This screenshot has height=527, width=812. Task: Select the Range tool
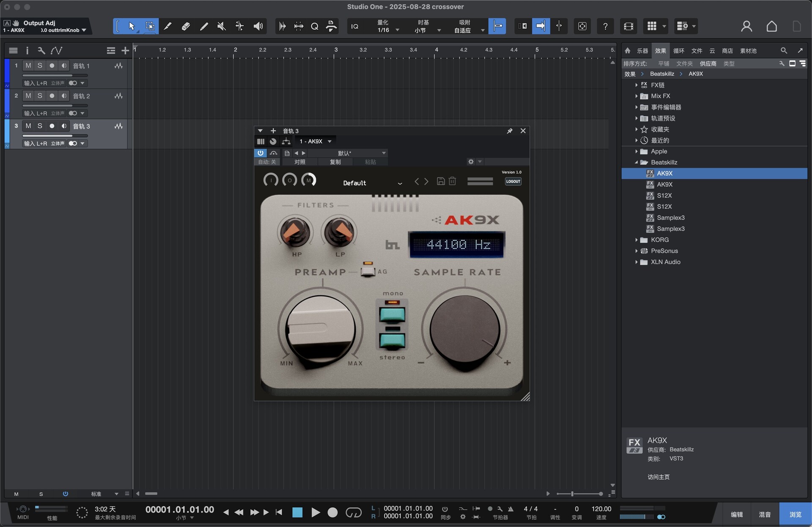pos(150,26)
